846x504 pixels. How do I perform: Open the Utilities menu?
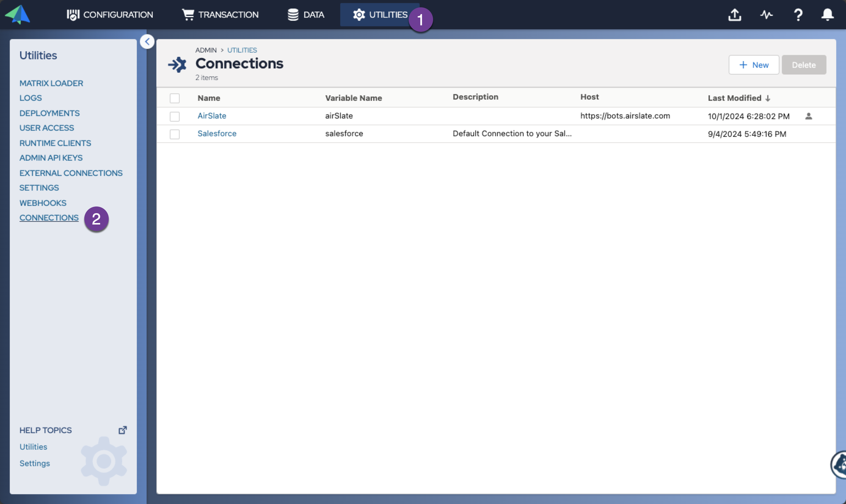380,15
